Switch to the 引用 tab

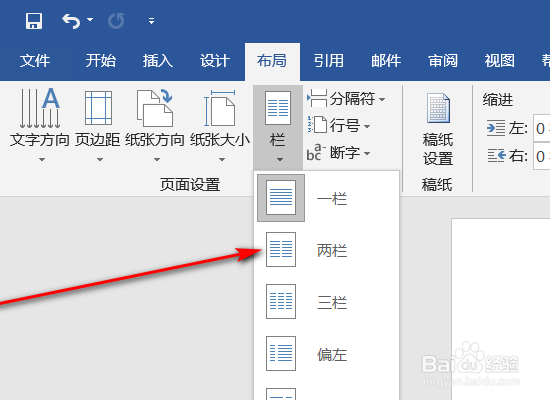pos(329,61)
